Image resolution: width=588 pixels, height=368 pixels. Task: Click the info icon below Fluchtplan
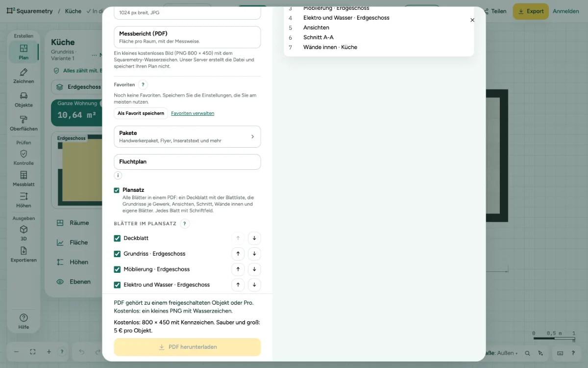pyautogui.click(x=118, y=175)
